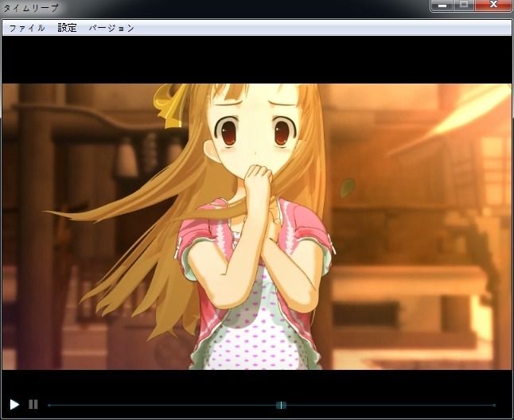This screenshot has height=420, width=514.
Task: Maximize the タイムリープ window
Action: (464, 6)
